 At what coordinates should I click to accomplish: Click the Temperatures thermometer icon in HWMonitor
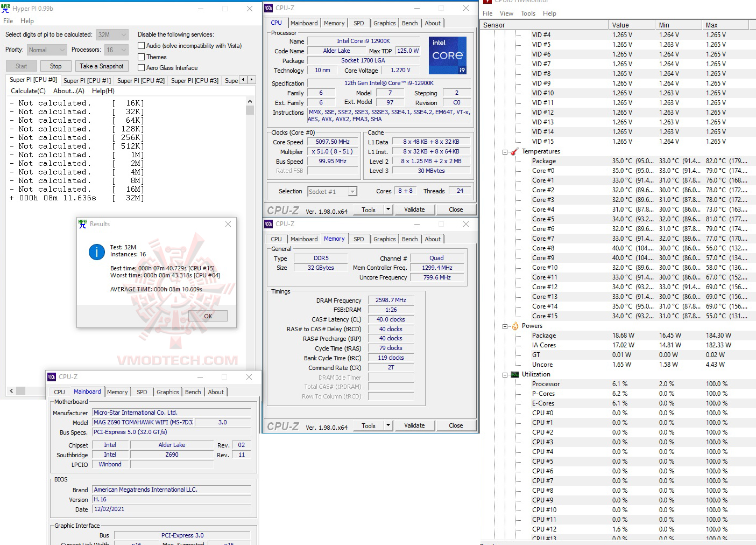[x=515, y=151]
